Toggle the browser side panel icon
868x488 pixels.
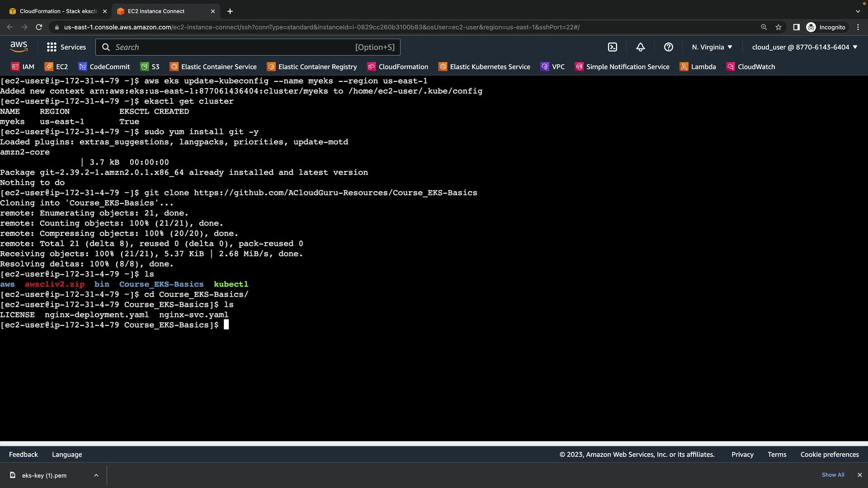pyautogui.click(x=796, y=27)
